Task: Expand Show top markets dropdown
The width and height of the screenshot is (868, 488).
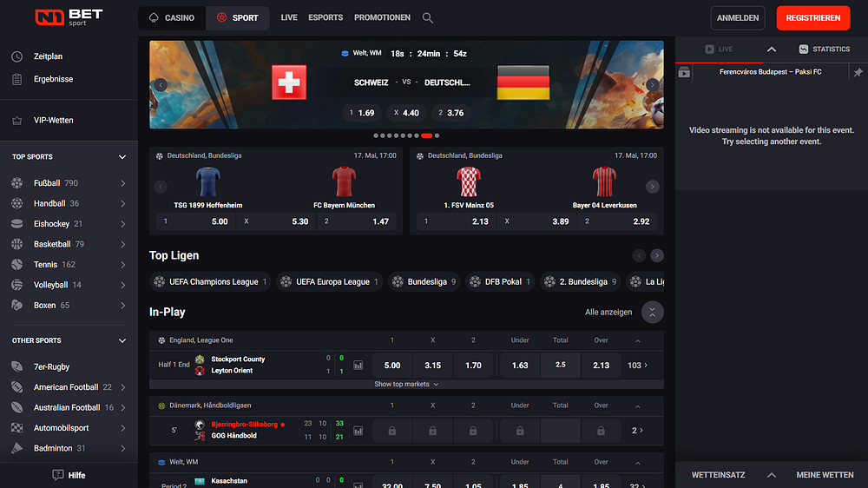Action: [406, 384]
